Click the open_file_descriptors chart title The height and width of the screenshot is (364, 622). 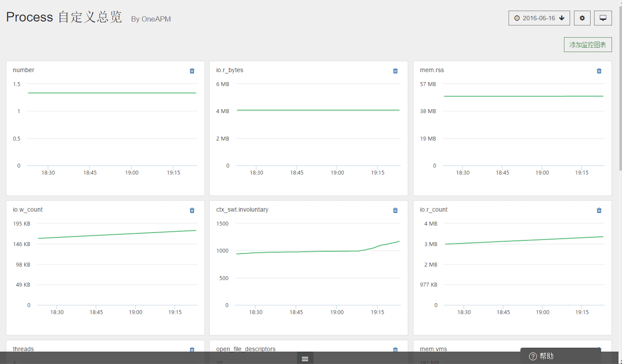click(x=246, y=349)
